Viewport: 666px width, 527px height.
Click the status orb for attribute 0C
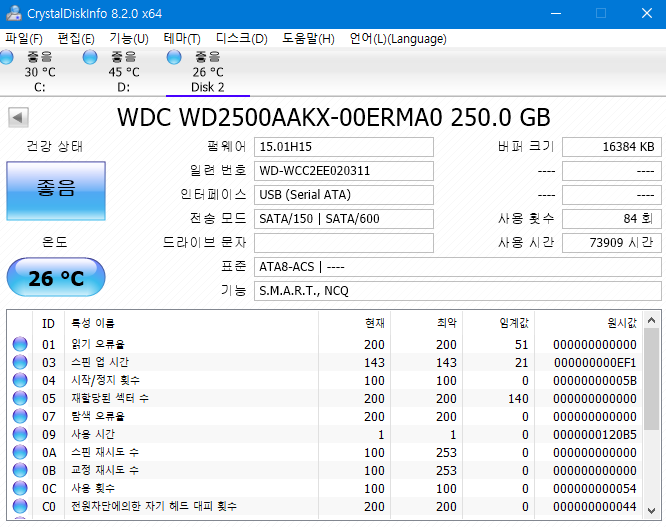tap(20, 488)
